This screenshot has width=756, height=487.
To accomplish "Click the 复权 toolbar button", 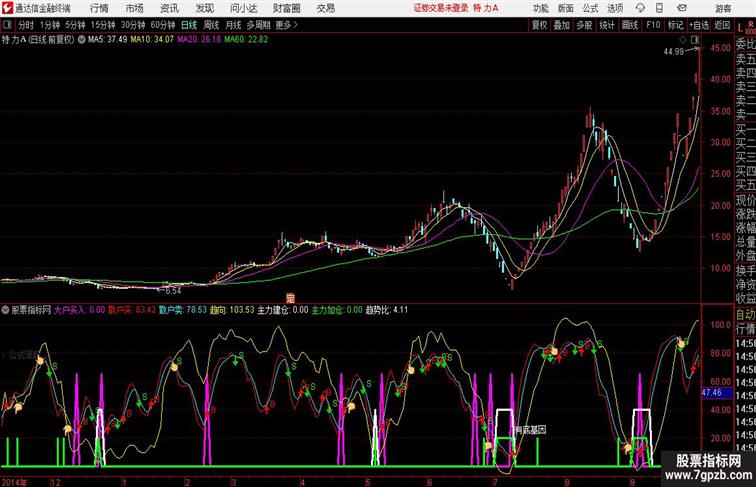I will point(539,25).
